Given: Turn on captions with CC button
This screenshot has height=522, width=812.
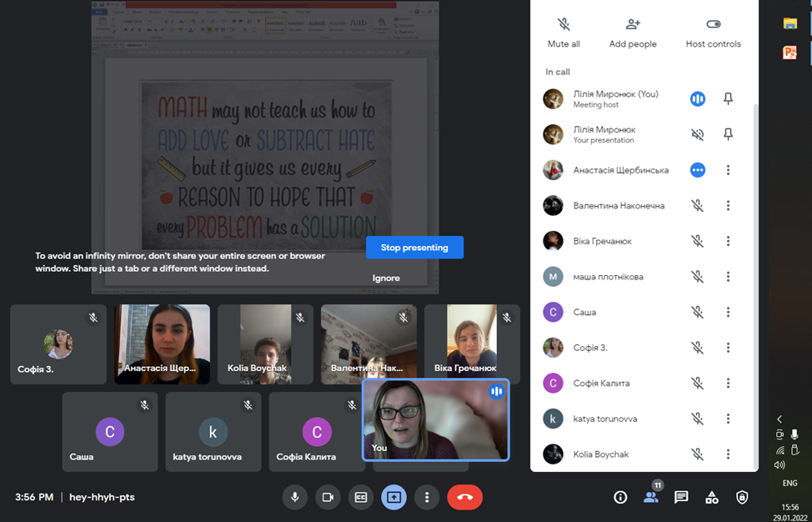Looking at the screenshot, I should tap(361, 497).
